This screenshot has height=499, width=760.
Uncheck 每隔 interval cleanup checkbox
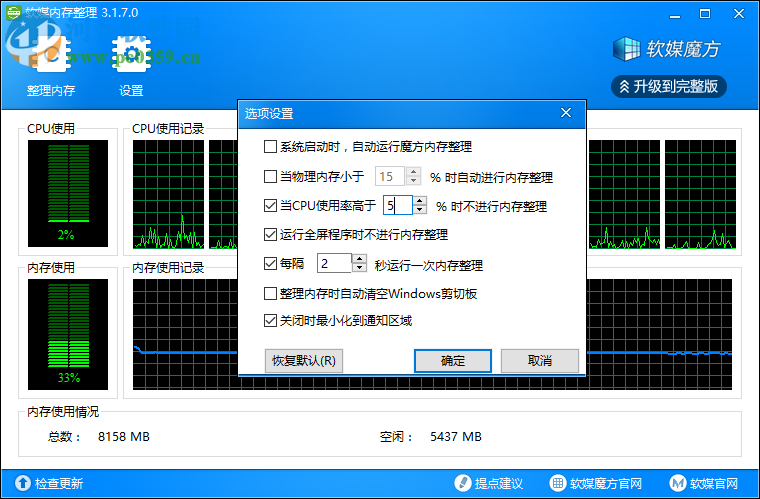pos(270,264)
